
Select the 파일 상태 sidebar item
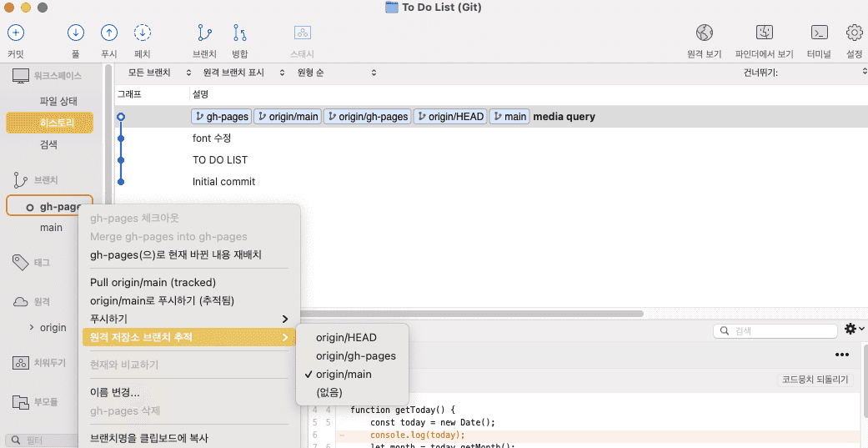[59, 101]
